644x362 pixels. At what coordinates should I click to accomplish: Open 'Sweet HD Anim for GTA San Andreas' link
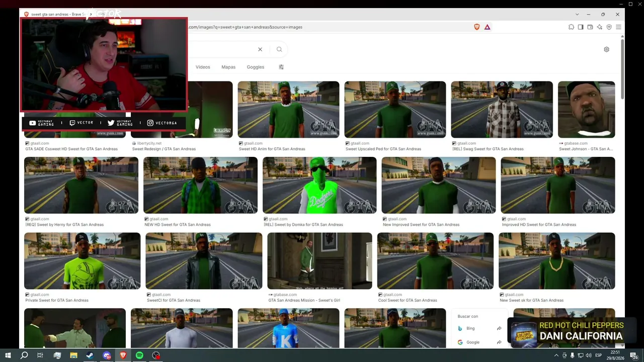[x=272, y=149]
